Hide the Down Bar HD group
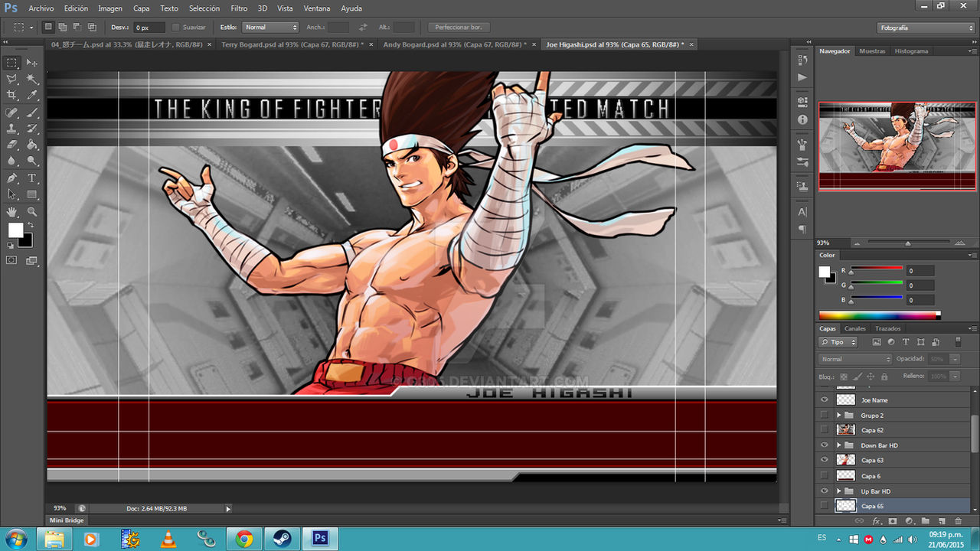The height and width of the screenshot is (551, 980). [825, 445]
